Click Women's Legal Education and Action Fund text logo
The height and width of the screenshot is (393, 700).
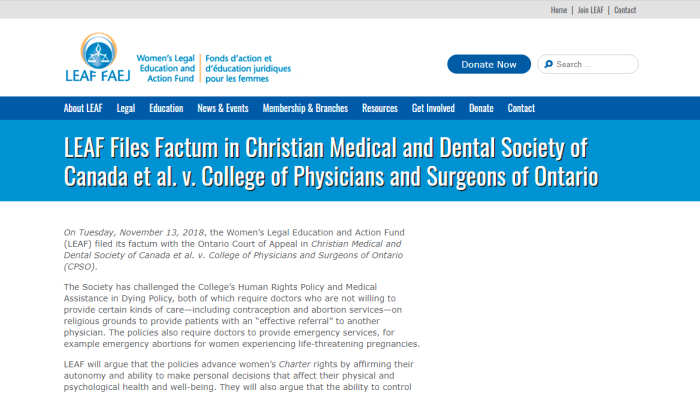(x=166, y=68)
